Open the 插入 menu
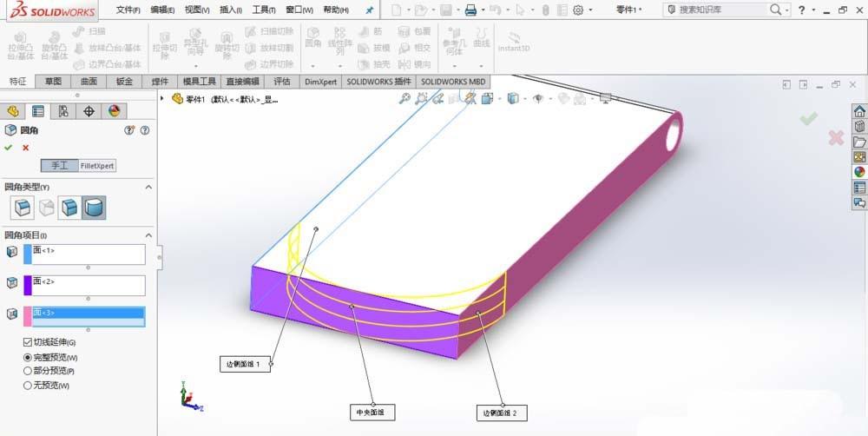 231,10
